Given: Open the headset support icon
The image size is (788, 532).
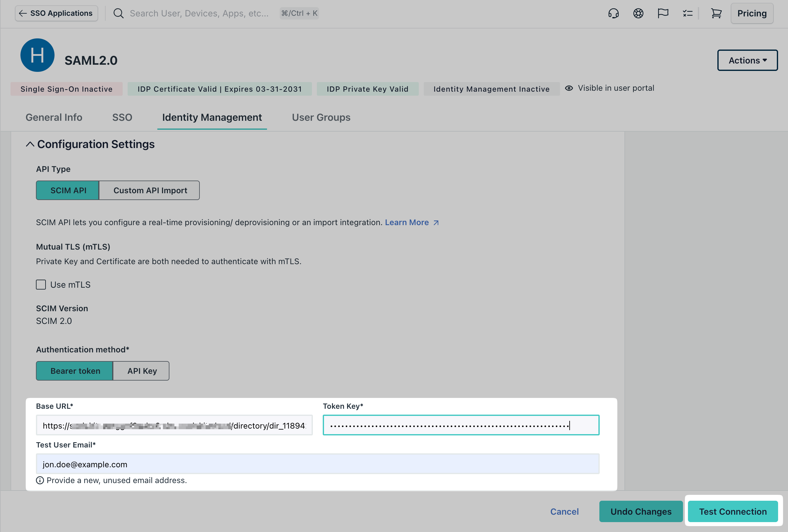Looking at the screenshot, I should [x=614, y=13].
